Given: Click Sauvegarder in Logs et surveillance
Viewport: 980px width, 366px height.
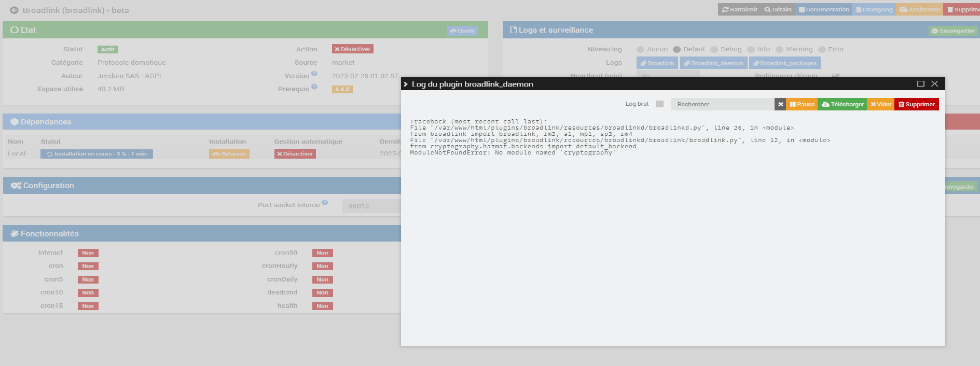Looking at the screenshot, I should (x=953, y=31).
